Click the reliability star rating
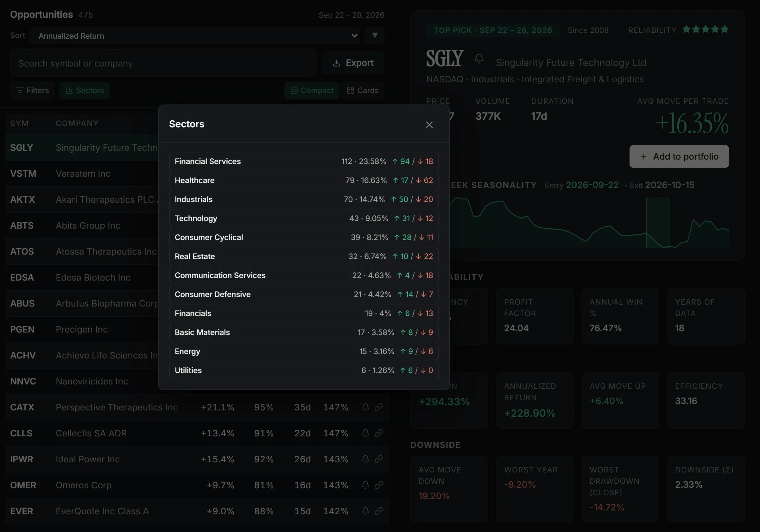Screen dimensions: 760x532 pos(706,29)
